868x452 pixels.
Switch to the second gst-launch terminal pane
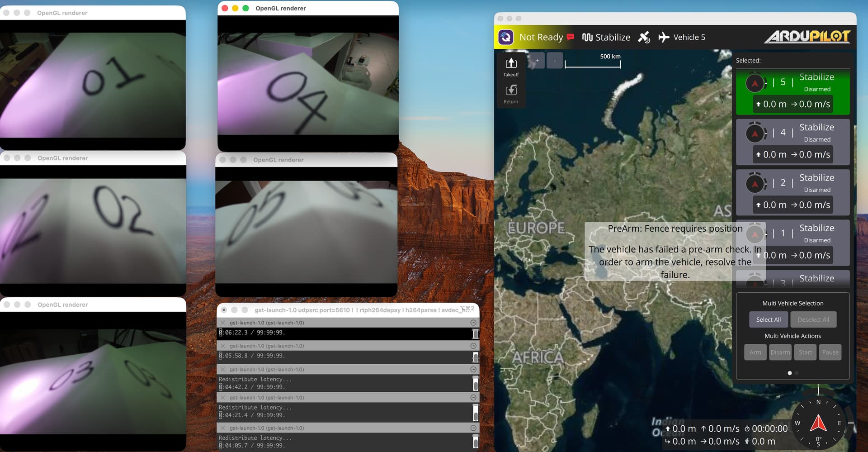point(267,346)
